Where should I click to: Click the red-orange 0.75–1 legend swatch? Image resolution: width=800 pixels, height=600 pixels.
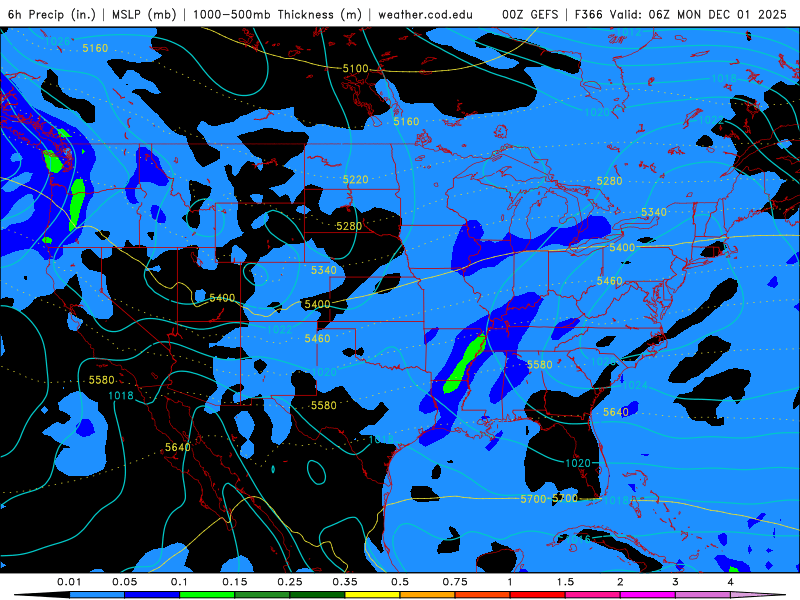click(483, 595)
